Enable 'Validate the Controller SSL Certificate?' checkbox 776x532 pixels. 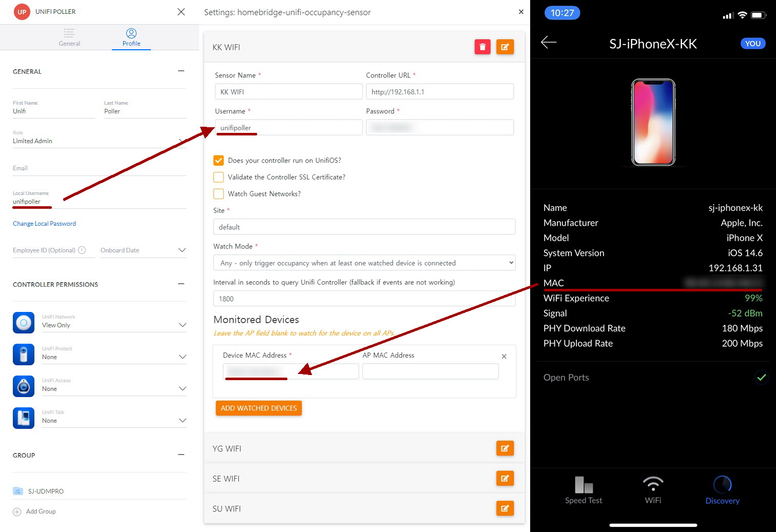coord(219,177)
